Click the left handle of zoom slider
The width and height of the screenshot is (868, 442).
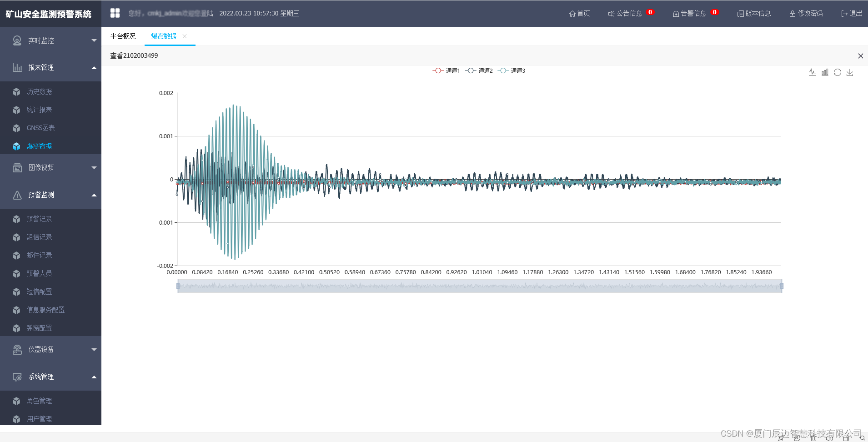(x=178, y=286)
